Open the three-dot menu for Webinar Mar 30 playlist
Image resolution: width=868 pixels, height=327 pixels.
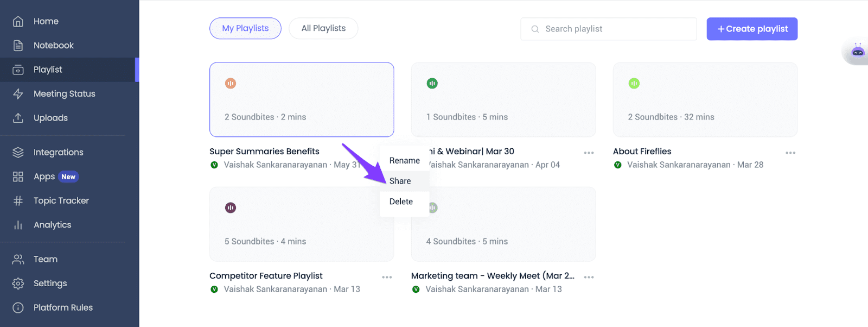coord(589,153)
